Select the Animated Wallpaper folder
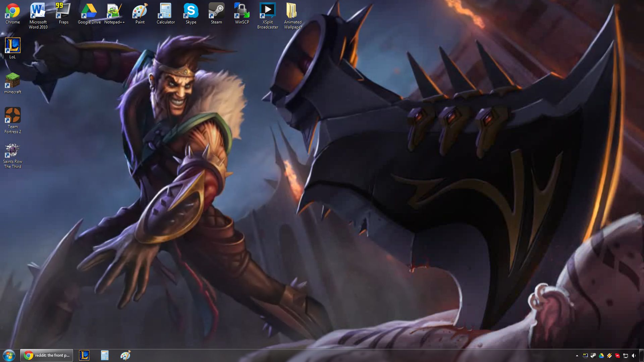Image resolution: width=644 pixels, height=362 pixels. point(293,16)
